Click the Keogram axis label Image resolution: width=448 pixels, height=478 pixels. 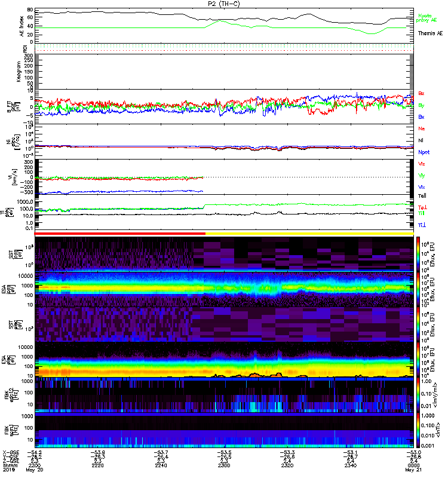click(19, 72)
